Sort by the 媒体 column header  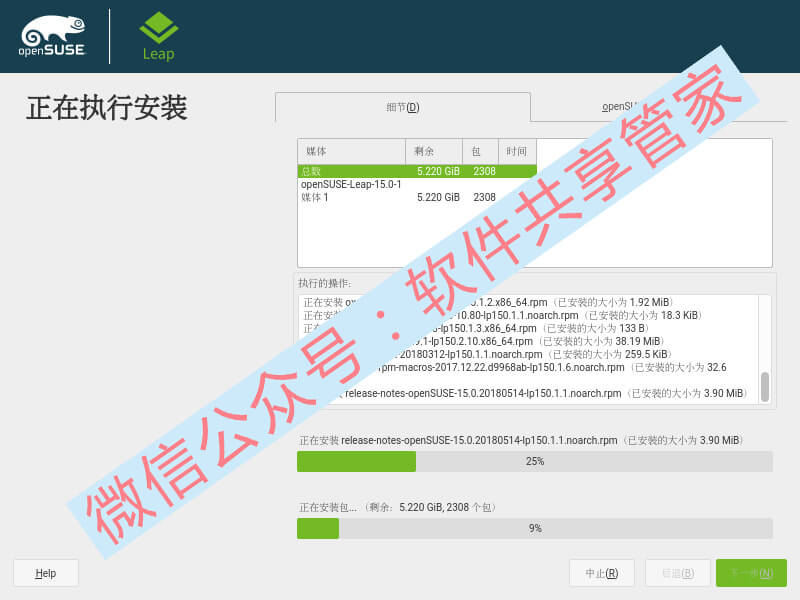tap(352, 152)
